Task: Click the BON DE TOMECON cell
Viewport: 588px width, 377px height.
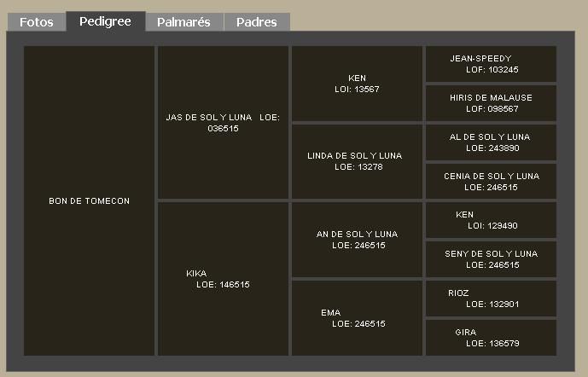Action: point(90,200)
